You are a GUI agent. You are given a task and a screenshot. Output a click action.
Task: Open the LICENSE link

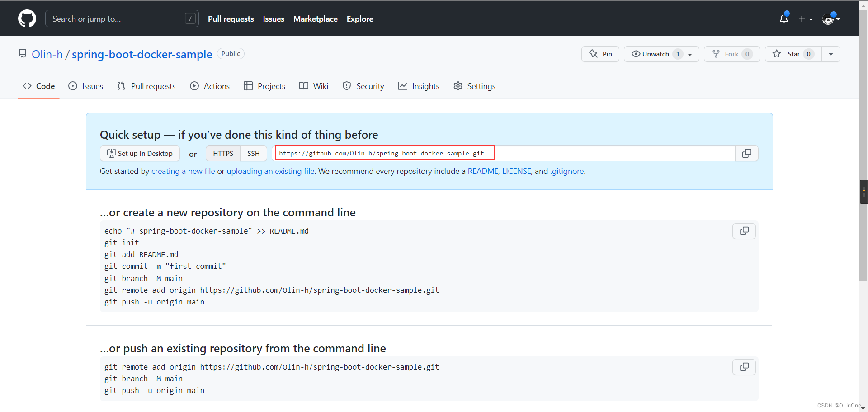tap(516, 171)
